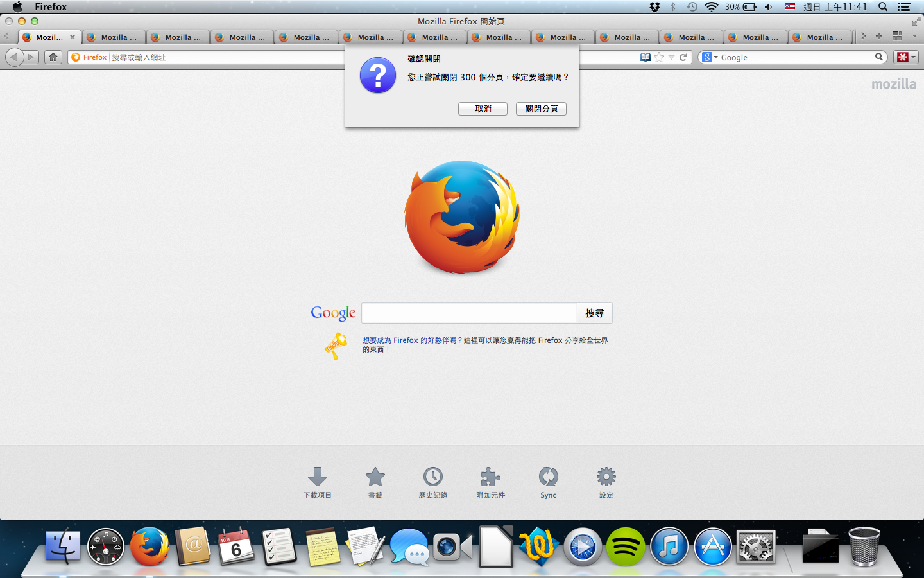Open the Firefox menu in menu bar
924x578 pixels.
tap(51, 7)
